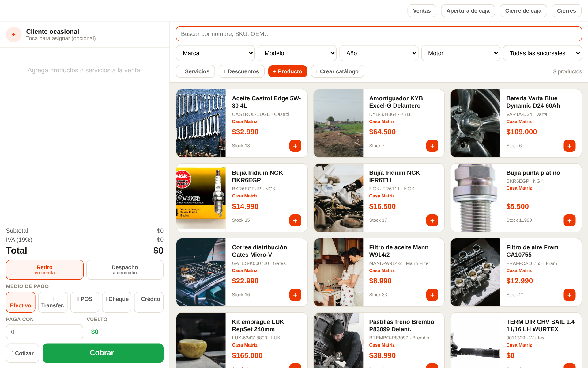This screenshot has width=588, height=368.
Task: Select Crédito payment method
Action: pyautogui.click(x=149, y=302)
